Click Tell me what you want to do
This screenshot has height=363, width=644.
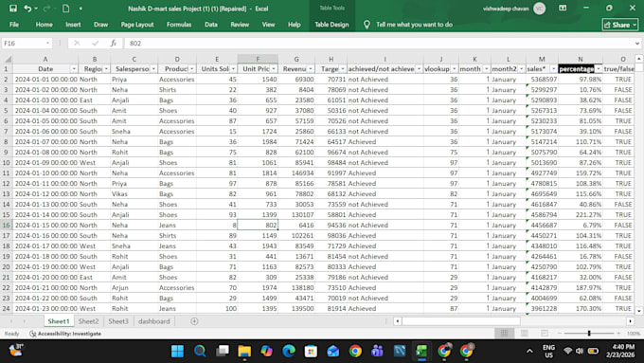pos(414,25)
